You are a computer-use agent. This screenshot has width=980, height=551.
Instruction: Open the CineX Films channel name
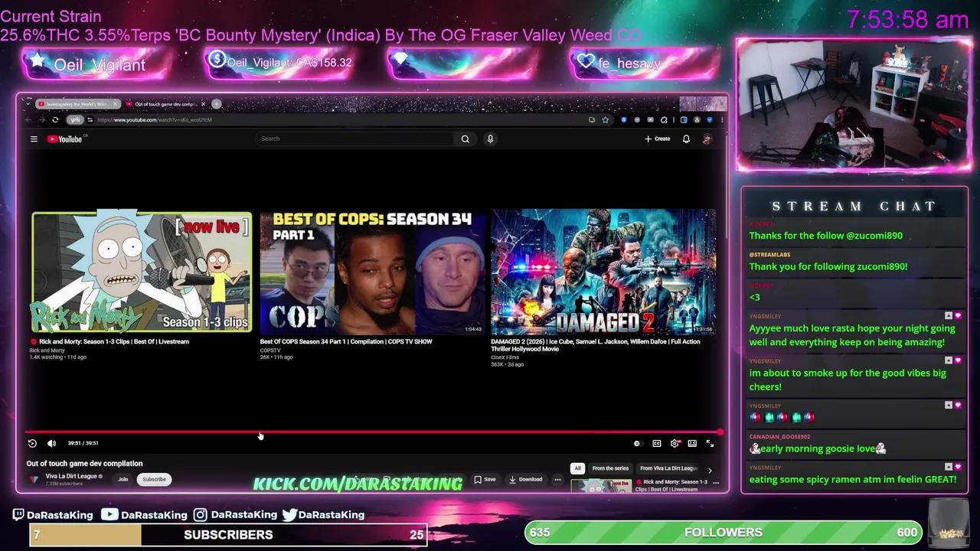(x=505, y=357)
